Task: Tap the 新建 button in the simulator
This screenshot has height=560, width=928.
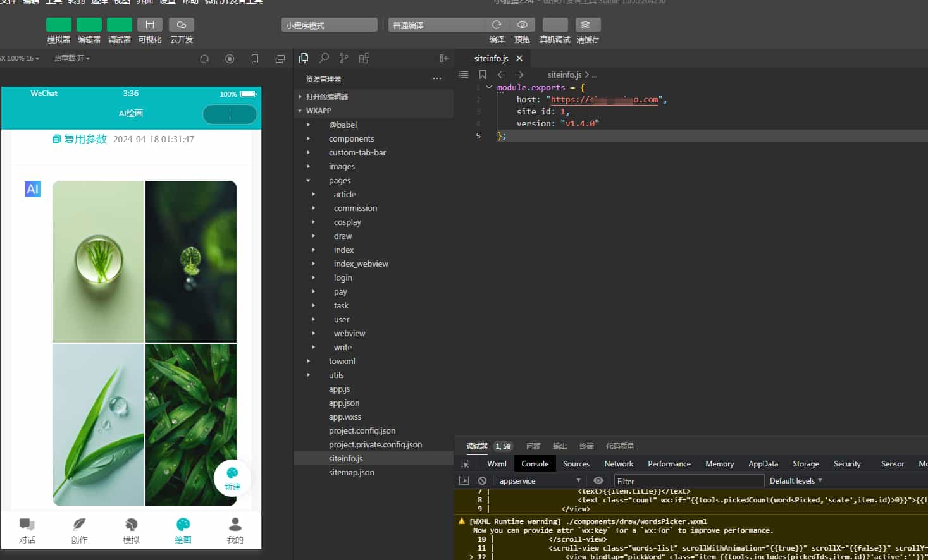Action: 232,478
